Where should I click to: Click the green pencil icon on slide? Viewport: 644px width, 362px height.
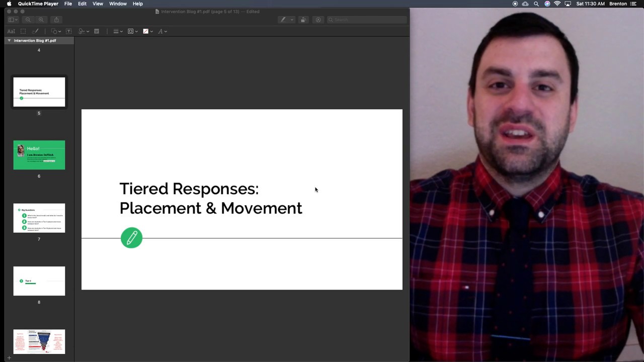point(132,238)
